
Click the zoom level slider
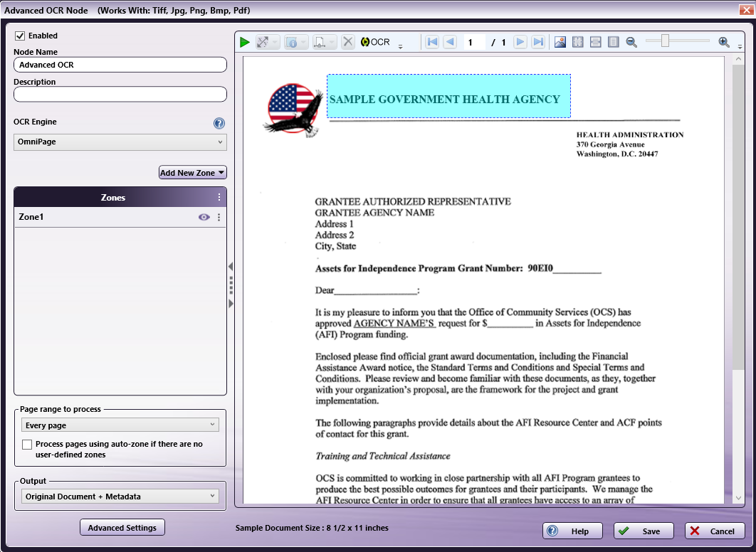[665, 42]
